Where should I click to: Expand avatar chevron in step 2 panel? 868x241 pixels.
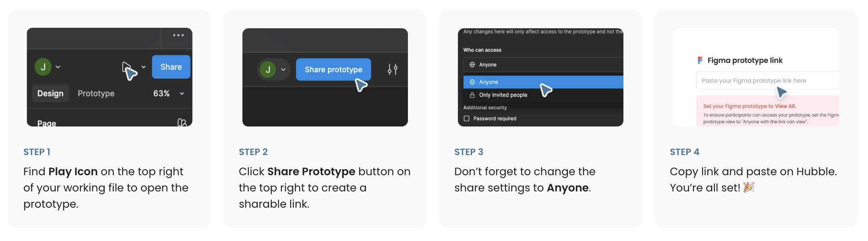(283, 70)
